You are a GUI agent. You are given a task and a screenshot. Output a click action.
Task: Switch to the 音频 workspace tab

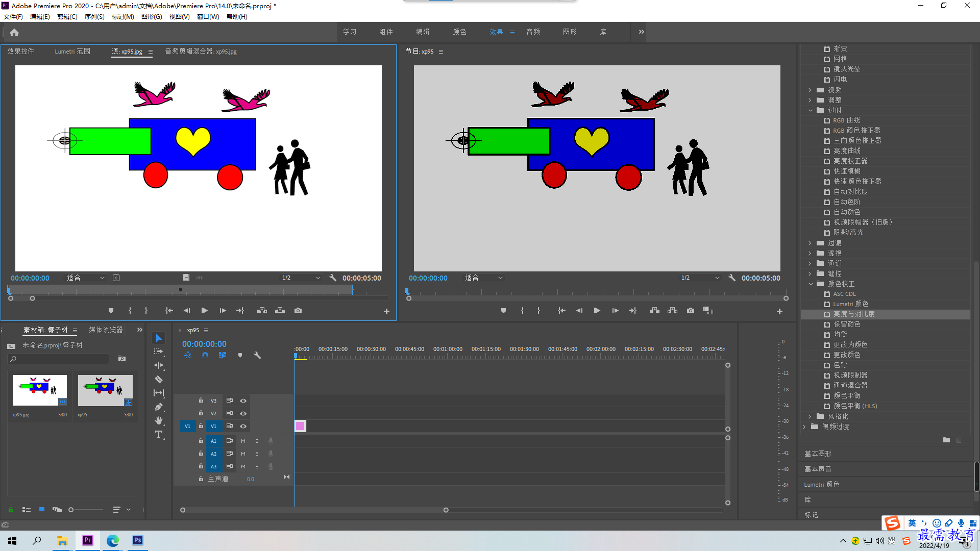tap(533, 32)
